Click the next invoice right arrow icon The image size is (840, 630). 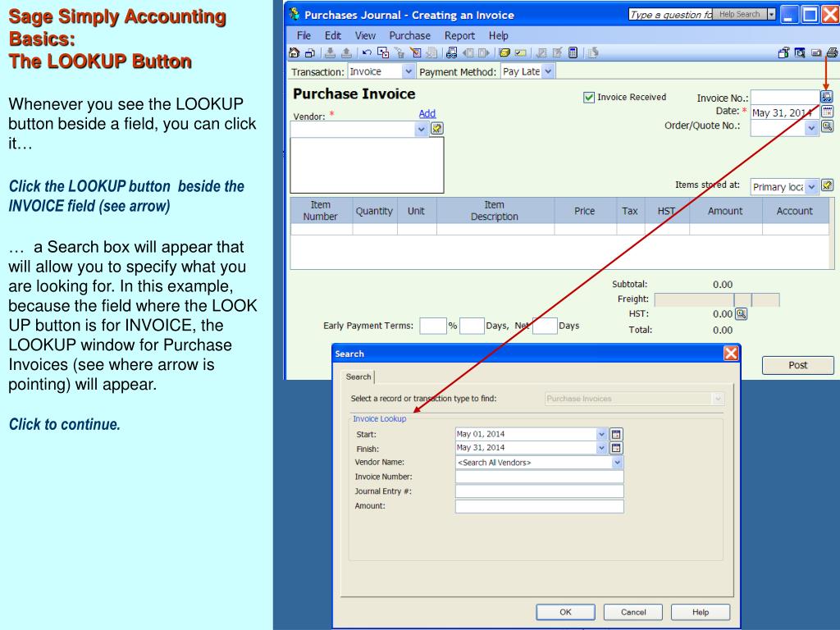pyautogui.click(x=484, y=52)
